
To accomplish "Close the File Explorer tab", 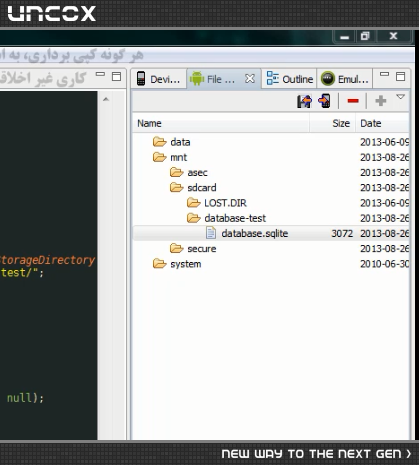I will tap(250, 79).
